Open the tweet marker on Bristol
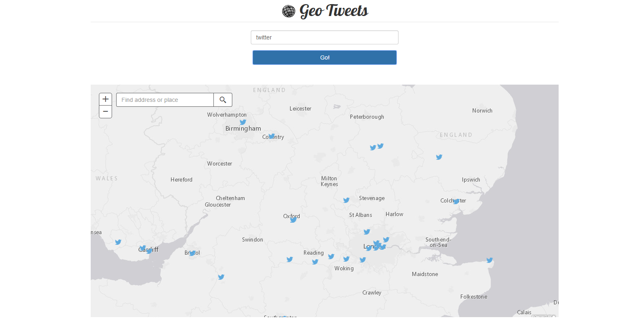This screenshot has height=320, width=644. click(x=193, y=253)
